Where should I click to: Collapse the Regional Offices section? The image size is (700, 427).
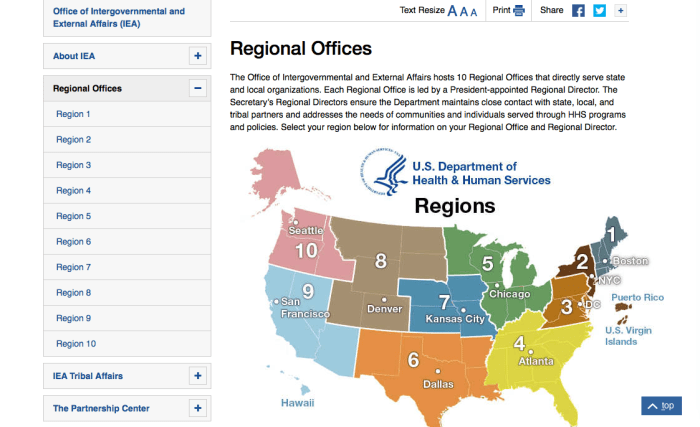coord(197,88)
